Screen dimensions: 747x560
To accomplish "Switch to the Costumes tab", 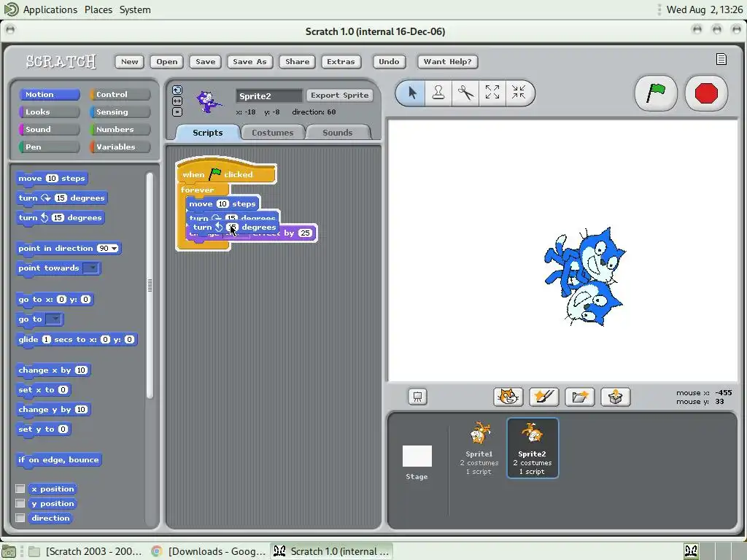I will [x=273, y=133].
